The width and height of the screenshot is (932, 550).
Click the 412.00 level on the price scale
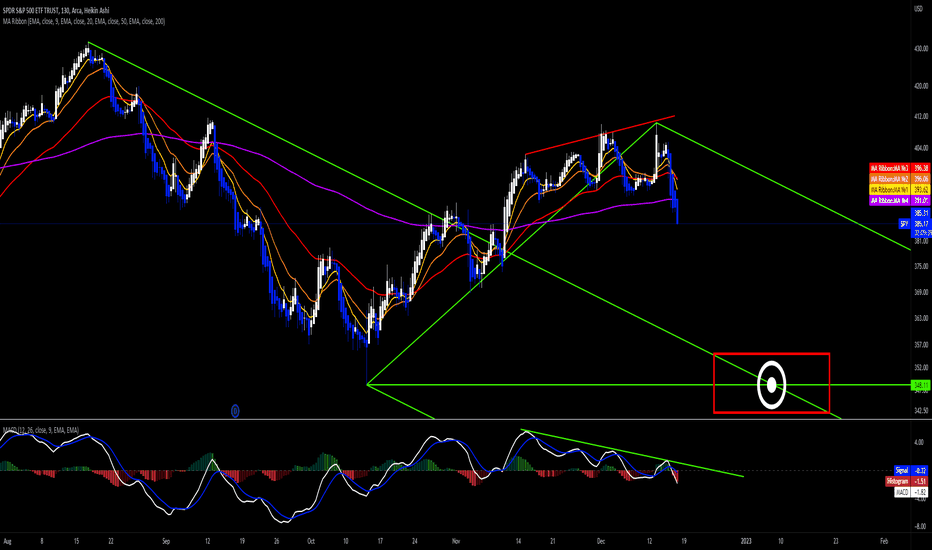[x=921, y=117]
